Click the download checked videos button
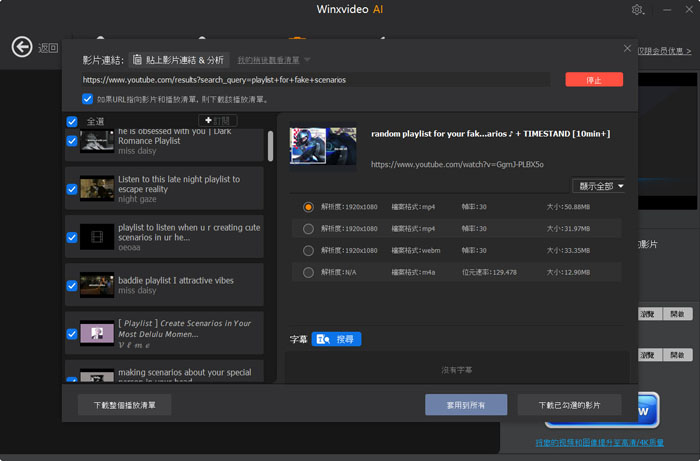The height and width of the screenshot is (461, 700). click(x=569, y=405)
